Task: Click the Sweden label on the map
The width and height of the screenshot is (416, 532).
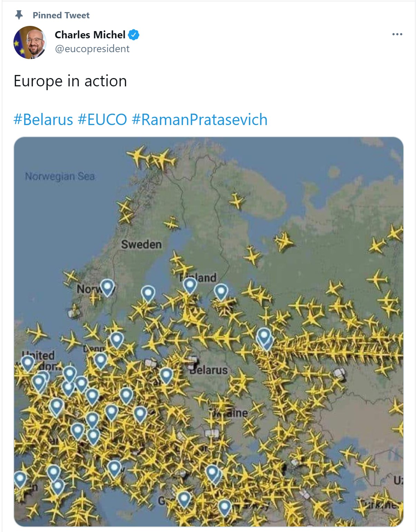Action: [141, 245]
